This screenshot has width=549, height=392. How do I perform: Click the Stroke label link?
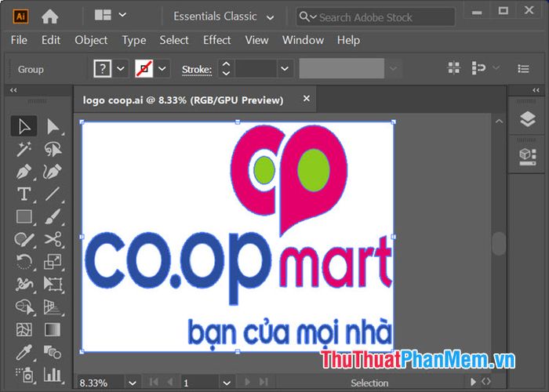[x=197, y=69]
